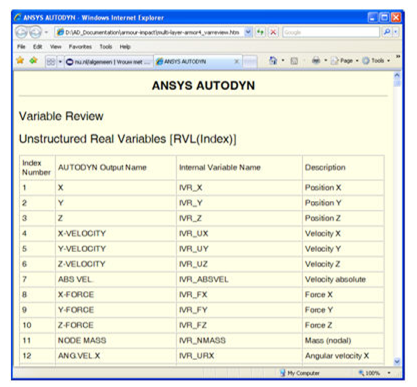Close the ANSYS AUTODYN tab
Screen dimensions: 417x387
236,61
